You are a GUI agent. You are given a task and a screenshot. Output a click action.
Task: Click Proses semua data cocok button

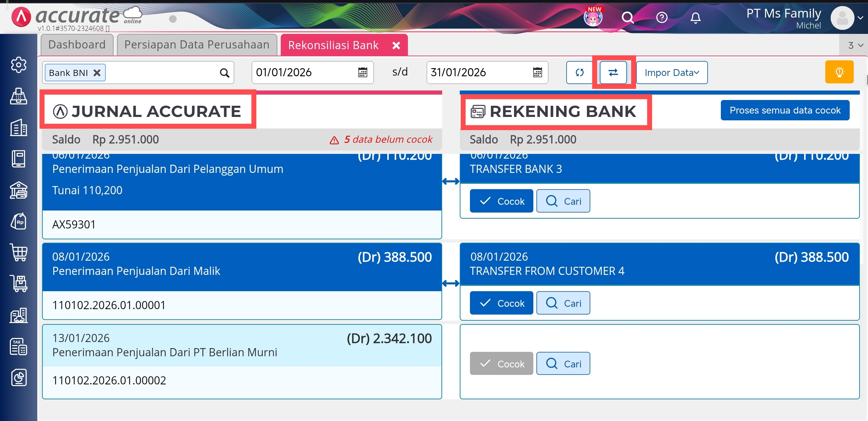pos(785,110)
